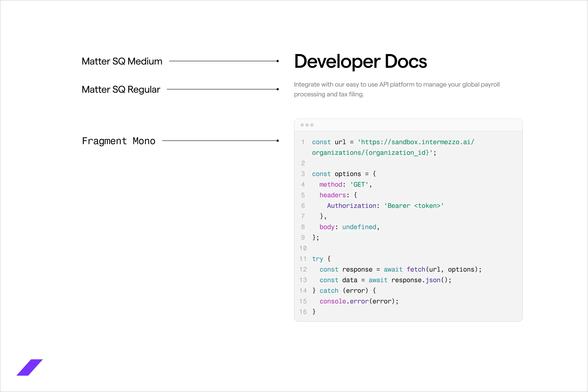Click the 'Matter SQ Regular' label
The height and width of the screenshot is (392, 588).
click(121, 89)
